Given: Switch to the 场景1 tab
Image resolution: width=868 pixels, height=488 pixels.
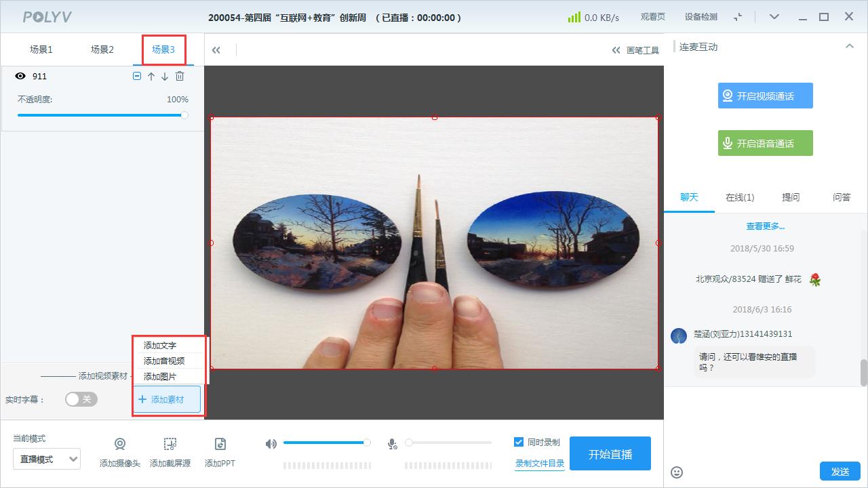Looking at the screenshot, I should point(41,49).
